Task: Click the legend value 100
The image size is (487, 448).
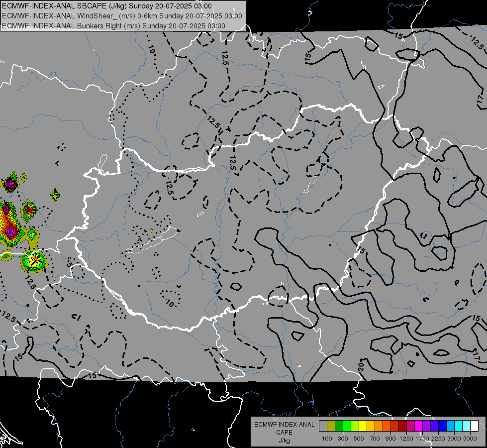Action: click(327, 439)
